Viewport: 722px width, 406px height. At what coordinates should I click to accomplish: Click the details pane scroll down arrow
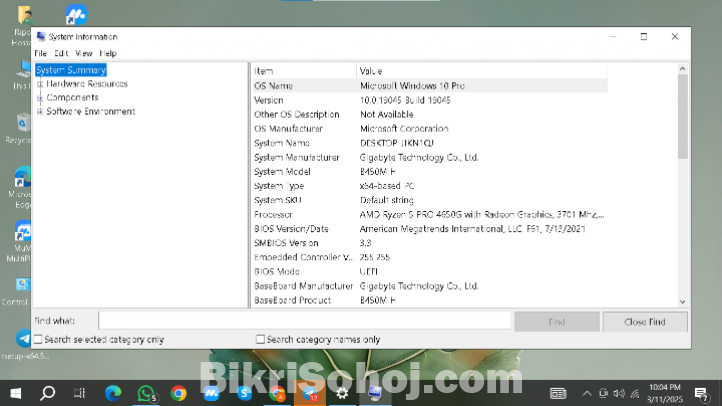click(x=682, y=302)
